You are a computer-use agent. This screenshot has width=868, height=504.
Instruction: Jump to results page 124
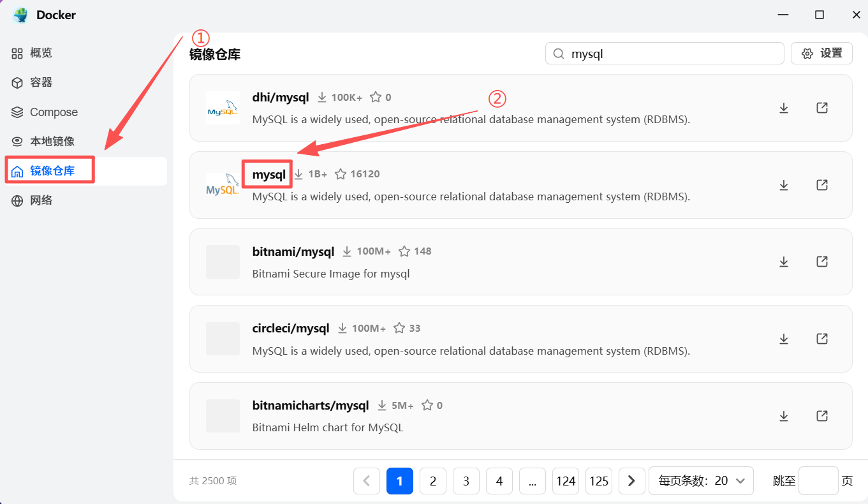click(566, 481)
